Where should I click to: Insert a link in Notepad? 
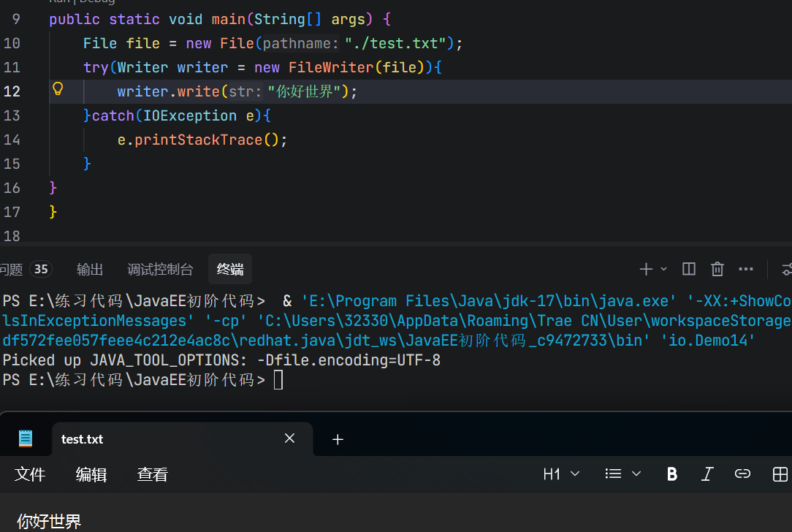(x=742, y=474)
